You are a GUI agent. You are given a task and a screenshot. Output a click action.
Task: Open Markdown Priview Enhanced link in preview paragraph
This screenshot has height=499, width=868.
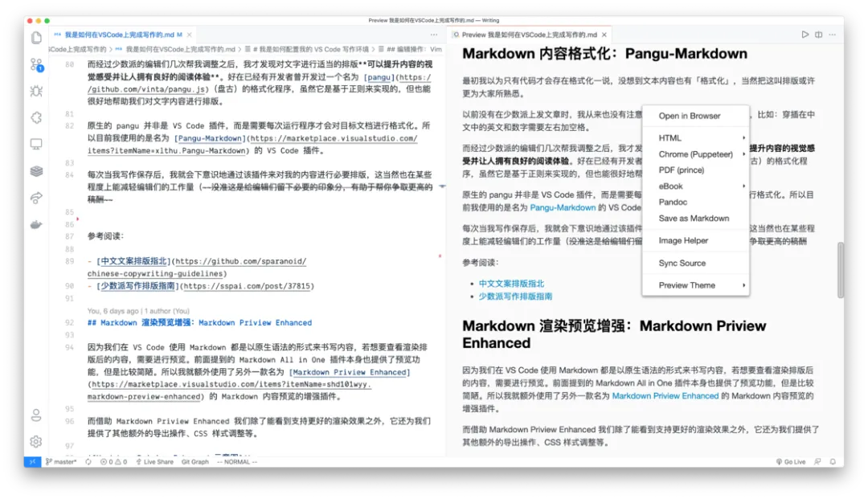[665, 395]
